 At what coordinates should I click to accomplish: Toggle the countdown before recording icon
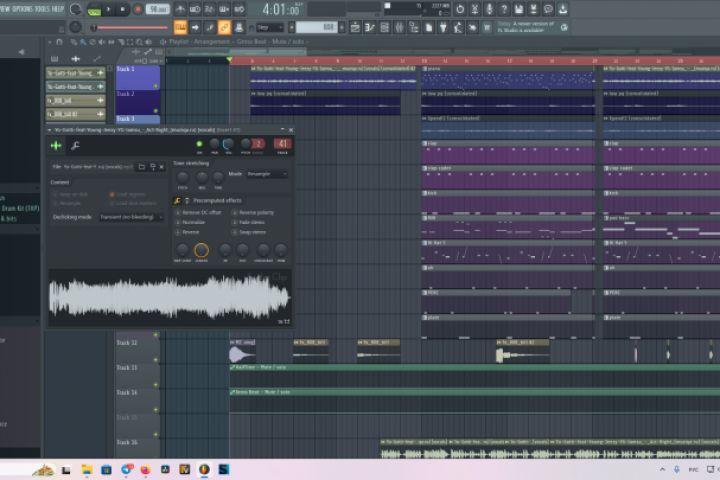pyautogui.click(x=210, y=9)
